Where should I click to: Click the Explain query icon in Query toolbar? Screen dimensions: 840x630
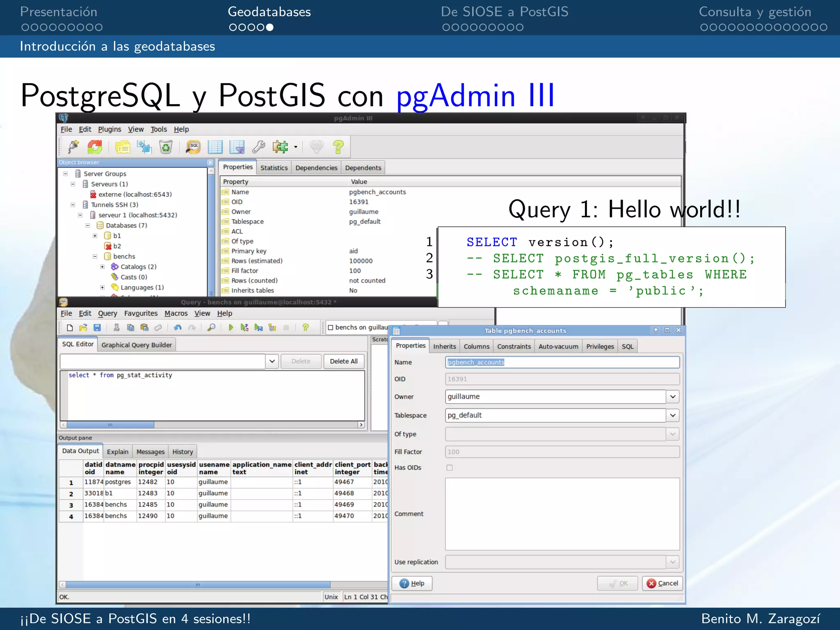(272, 327)
